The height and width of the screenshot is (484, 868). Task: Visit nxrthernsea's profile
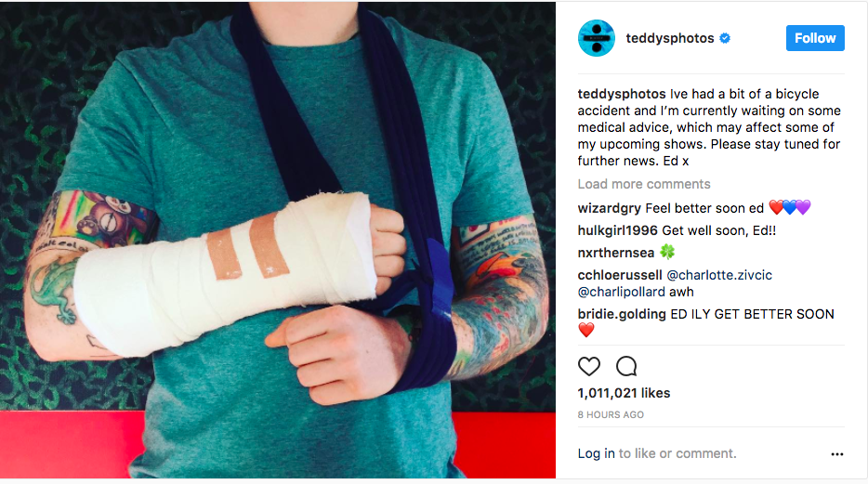pyautogui.click(x=615, y=253)
